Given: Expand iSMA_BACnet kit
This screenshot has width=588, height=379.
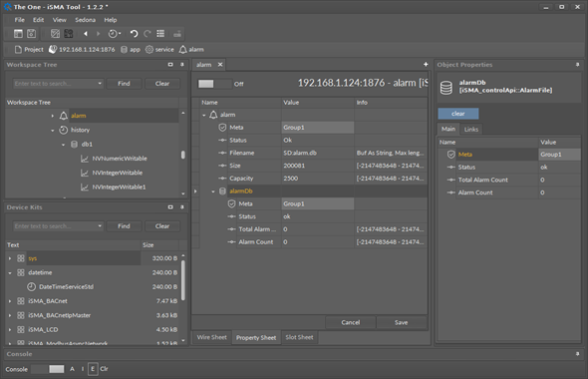Looking at the screenshot, I should 10,301.
